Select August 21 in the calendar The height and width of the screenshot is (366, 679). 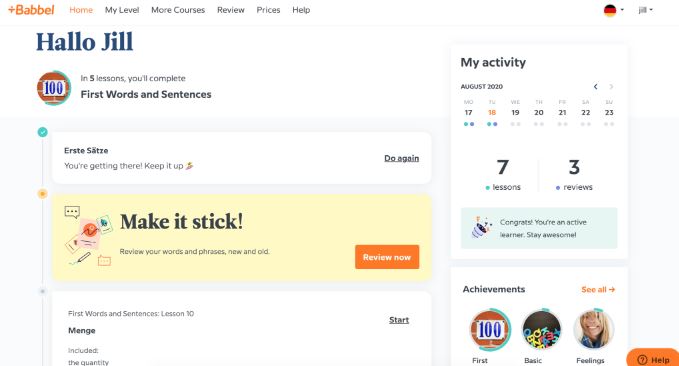click(562, 113)
